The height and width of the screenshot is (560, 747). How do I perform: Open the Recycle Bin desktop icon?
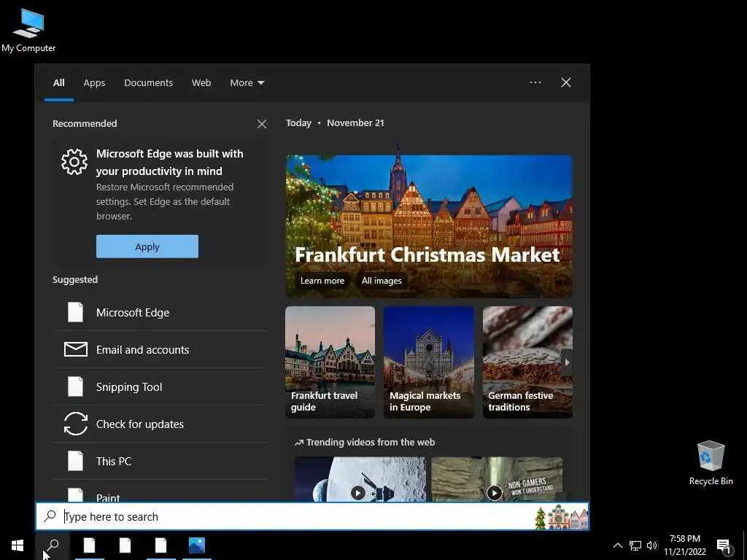pos(711,463)
